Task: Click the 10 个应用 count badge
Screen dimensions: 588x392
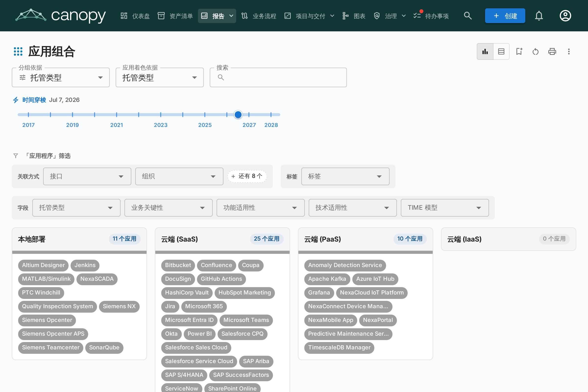Action: point(410,239)
